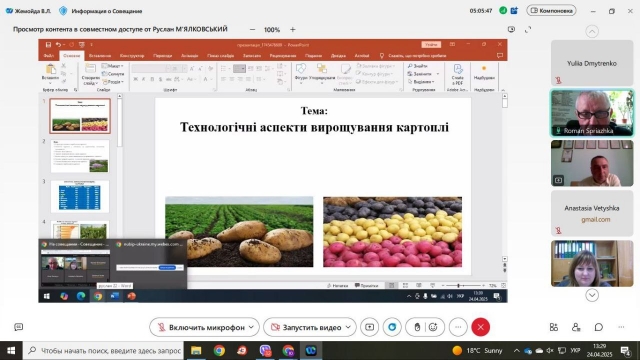Open the Информация о Совещание shield icon
640x360 pixels.
(x=63, y=11)
